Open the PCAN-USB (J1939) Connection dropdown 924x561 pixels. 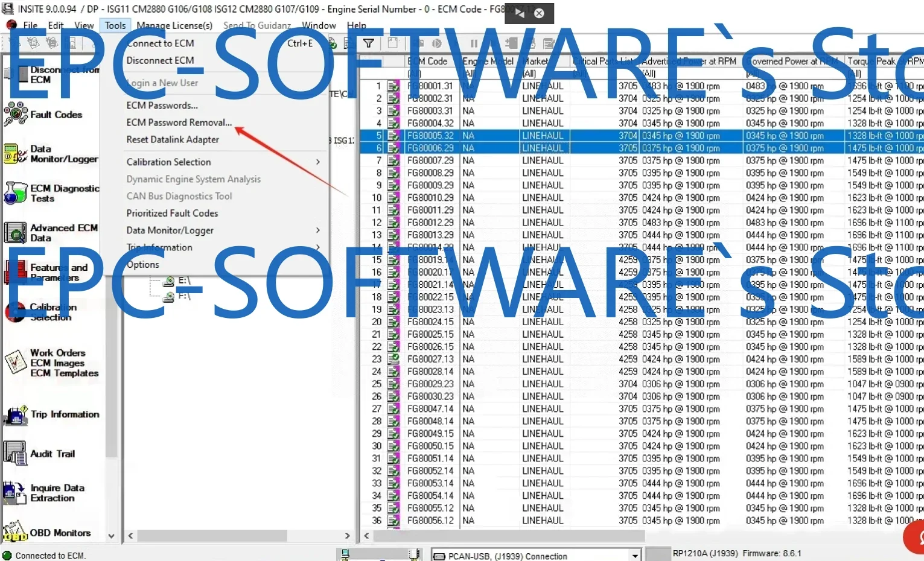coord(634,556)
